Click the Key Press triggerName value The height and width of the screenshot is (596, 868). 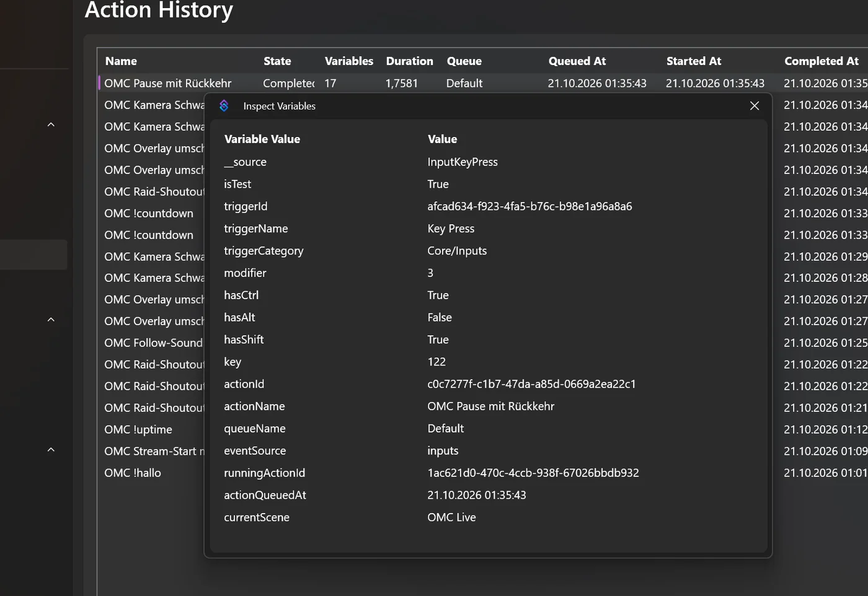(x=451, y=229)
